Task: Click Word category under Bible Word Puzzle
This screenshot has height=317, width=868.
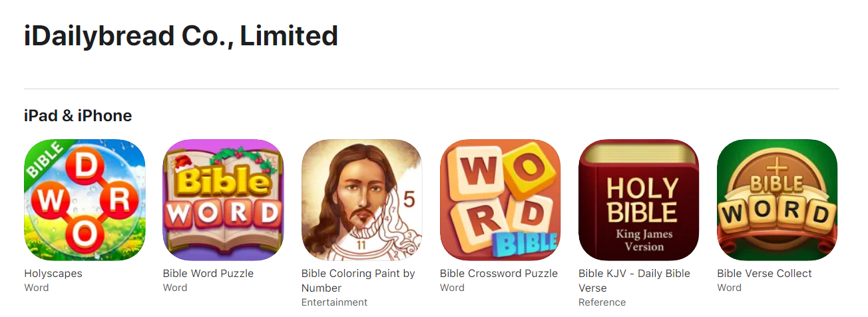Action: tap(175, 288)
